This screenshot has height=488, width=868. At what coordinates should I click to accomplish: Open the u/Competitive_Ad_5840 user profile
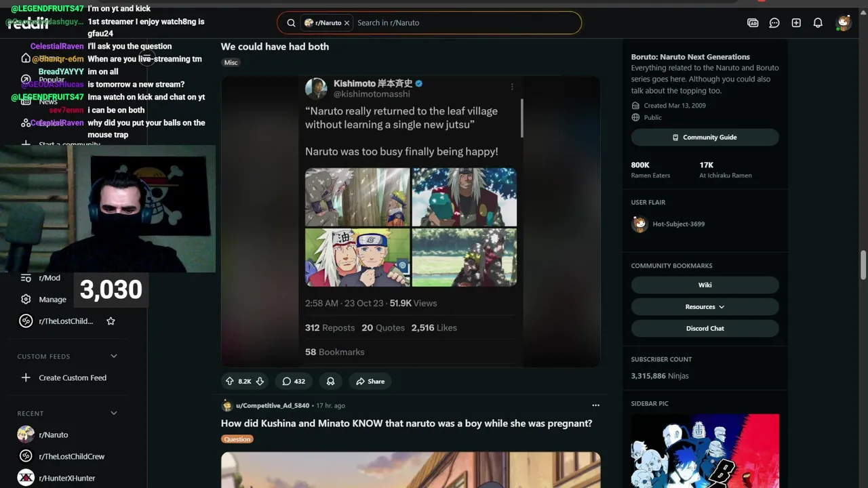tap(273, 405)
